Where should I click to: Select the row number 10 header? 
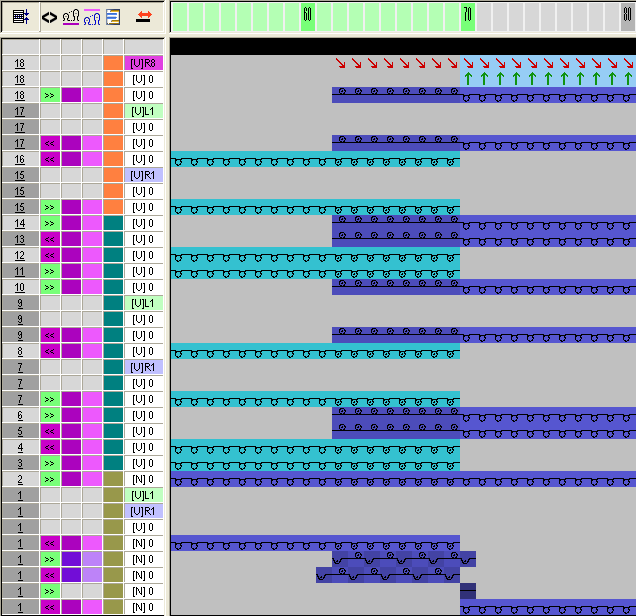(20, 287)
